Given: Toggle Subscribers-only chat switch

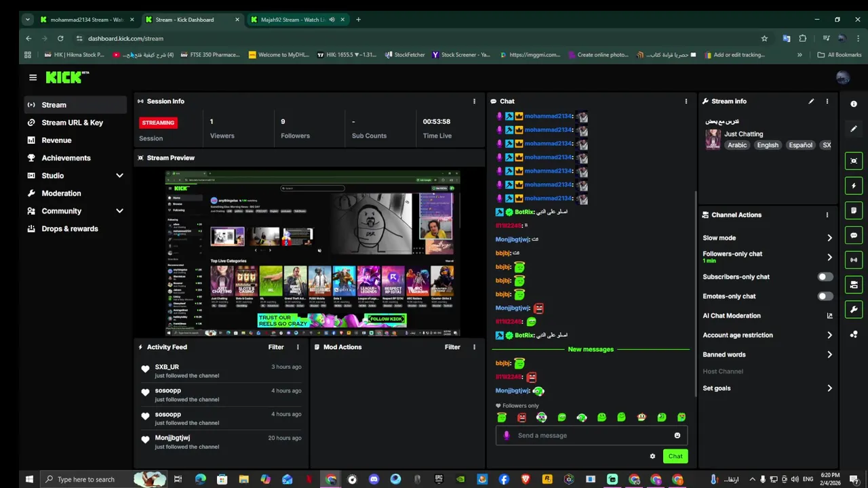Looking at the screenshot, I should [x=825, y=277].
